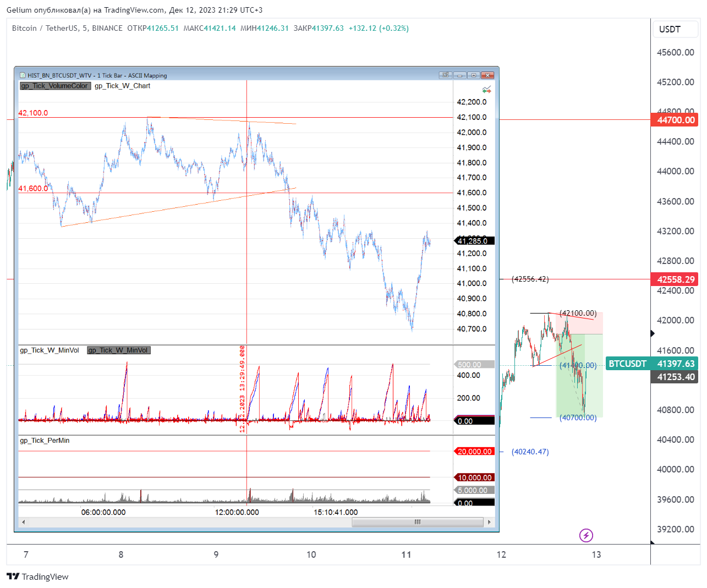Click the 0.00 marker in the MinVol pane

click(x=474, y=421)
